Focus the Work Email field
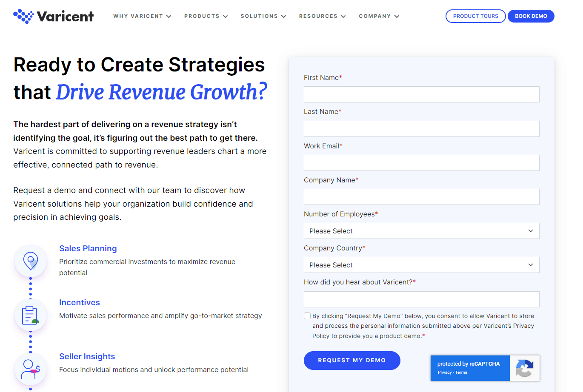The image size is (583, 392). [421, 163]
